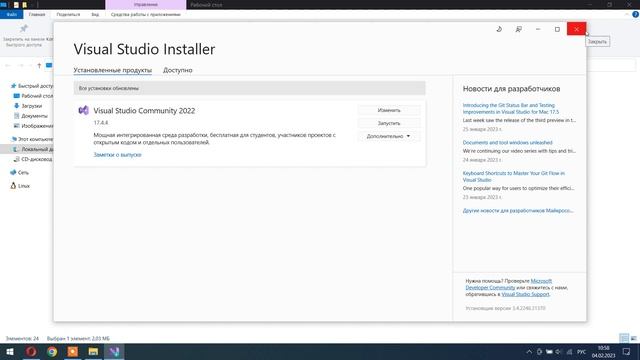
Task: Open File Explorer from taskbar
Action: point(93,351)
